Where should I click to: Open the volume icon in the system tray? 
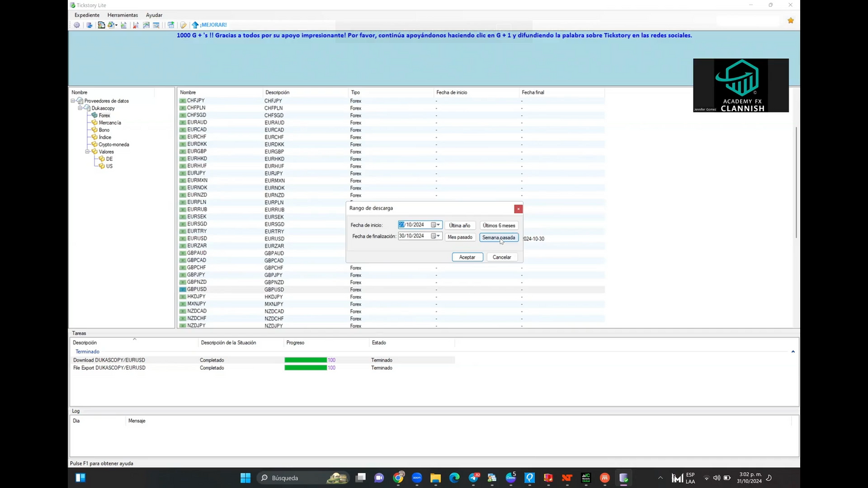[x=717, y=478]
